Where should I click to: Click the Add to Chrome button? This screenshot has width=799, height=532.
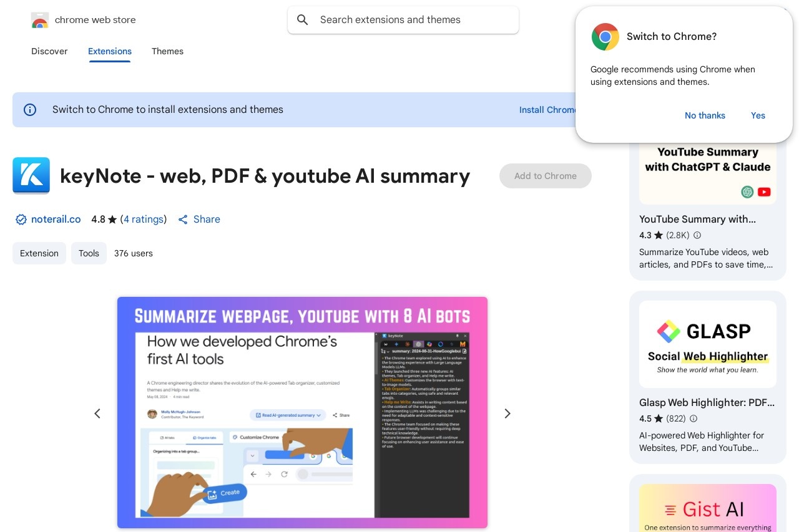click(x=546, y=176)
